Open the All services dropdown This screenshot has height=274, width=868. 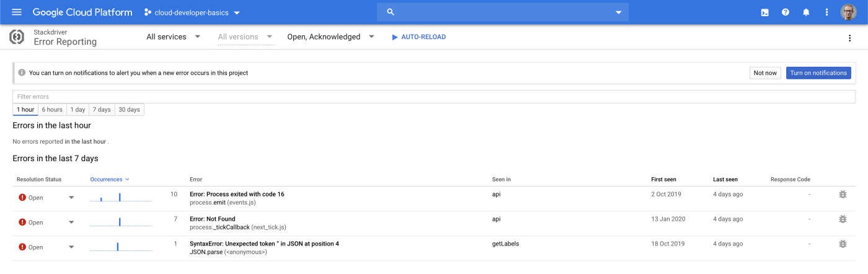coord(174,37)
